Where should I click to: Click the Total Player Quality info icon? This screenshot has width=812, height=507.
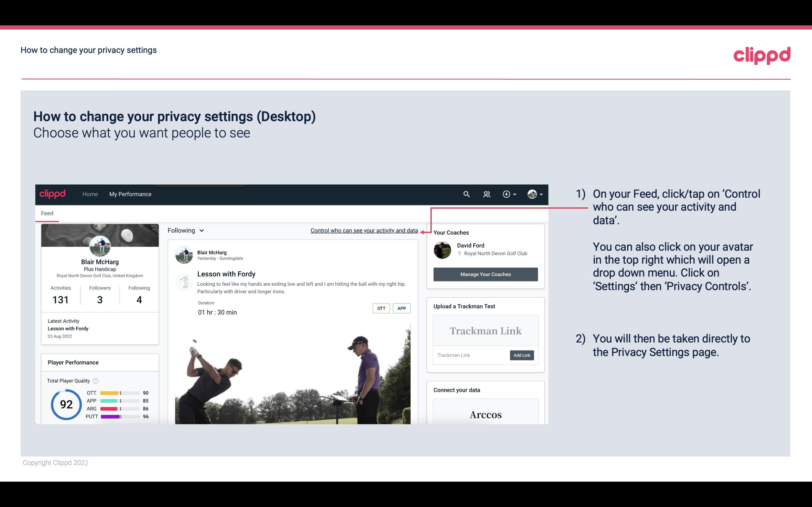coord(95,380)
